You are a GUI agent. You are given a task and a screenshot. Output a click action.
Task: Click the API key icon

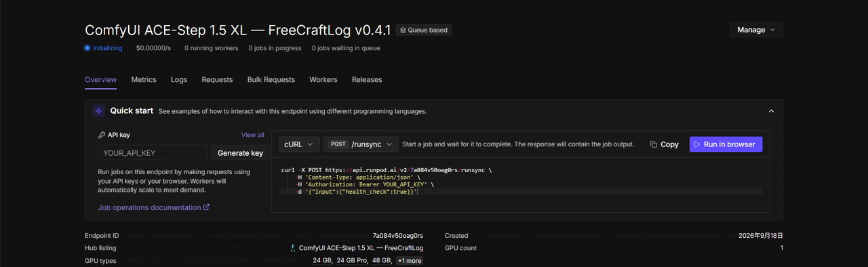pyautogui.click(x=102, y=135)
